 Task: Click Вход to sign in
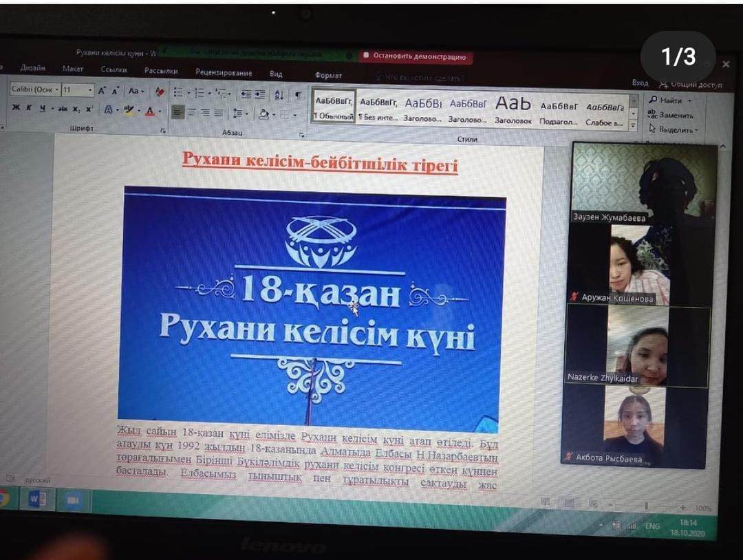point(640,83)
